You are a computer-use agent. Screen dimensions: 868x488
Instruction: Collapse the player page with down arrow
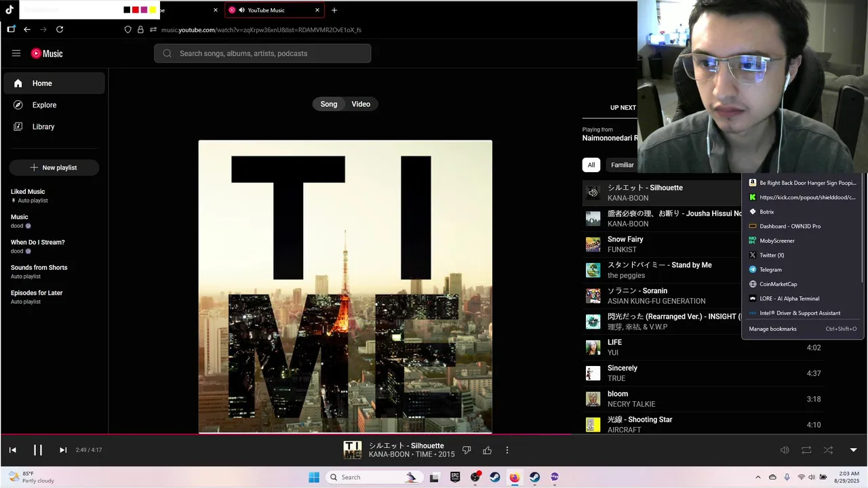(853, 450)
